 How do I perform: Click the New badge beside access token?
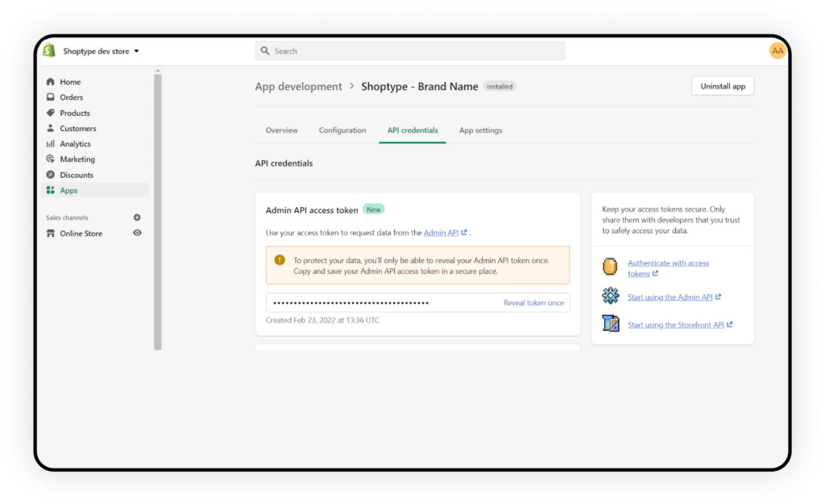pyautogui.click(x=374, y=209)
